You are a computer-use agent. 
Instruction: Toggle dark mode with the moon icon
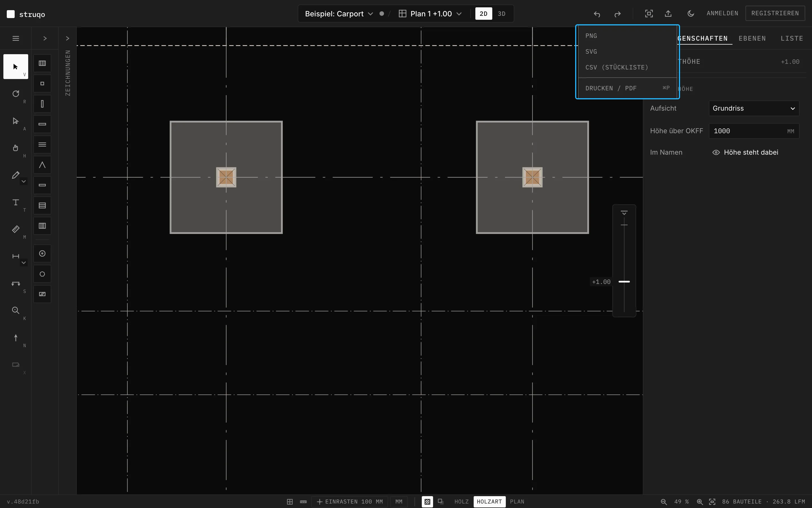(x=690, y=14)
